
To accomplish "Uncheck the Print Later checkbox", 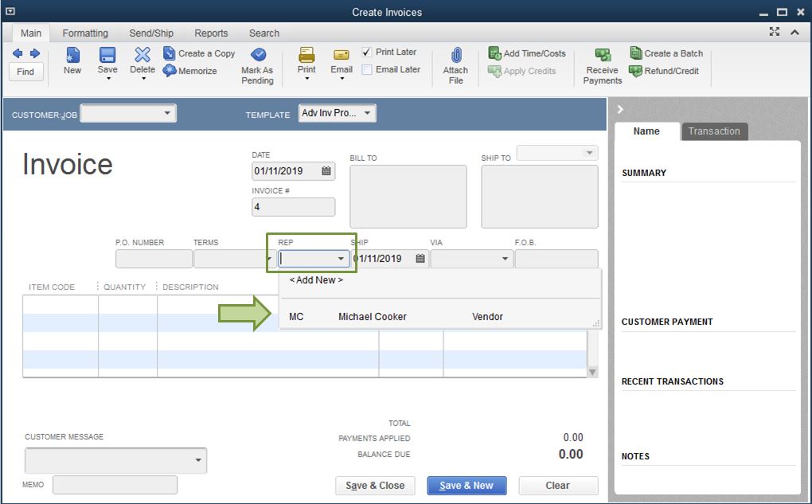I will [x=369, y=51].
